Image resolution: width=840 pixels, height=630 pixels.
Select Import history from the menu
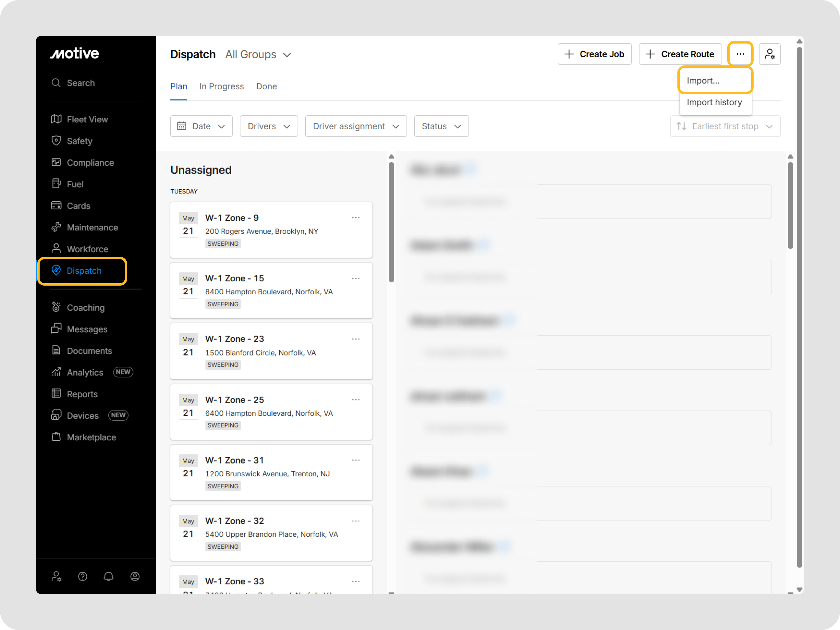click(714, 102)
